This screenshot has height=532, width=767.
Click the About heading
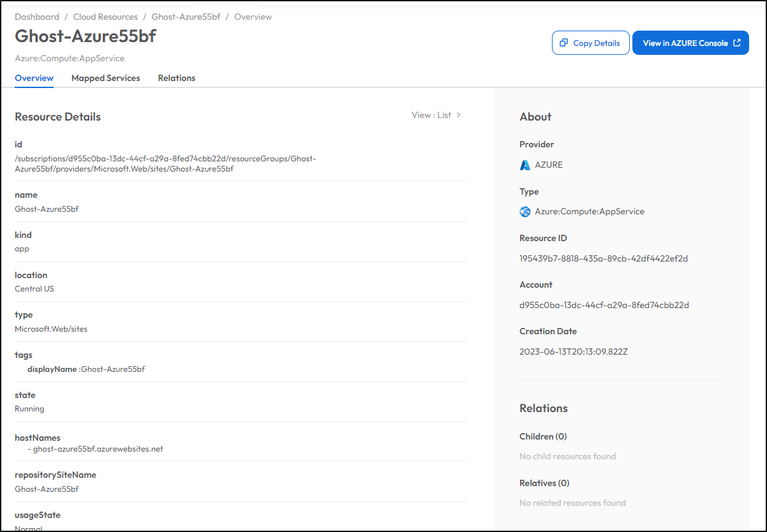click(x=535, y=117)
